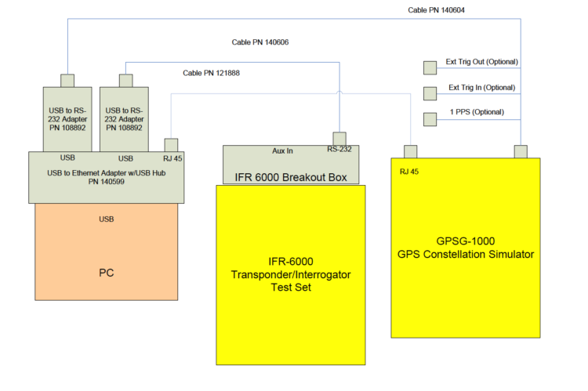The height and width of the screenshot is (391, 588).
Task: Click connector atop second RS-232 adapter
Action: (126, 81)
